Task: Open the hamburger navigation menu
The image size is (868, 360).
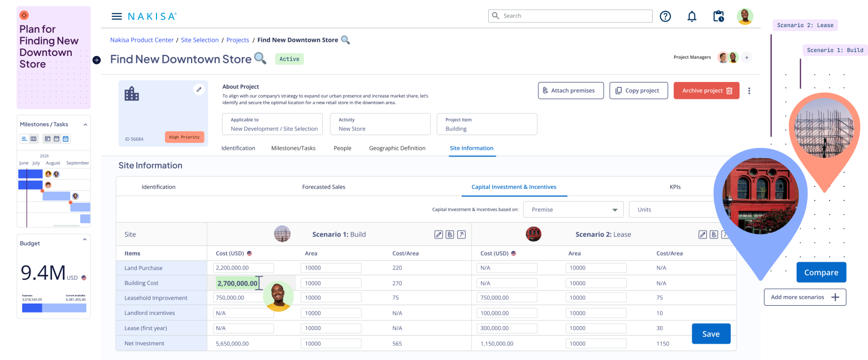Action: (116, 16)
